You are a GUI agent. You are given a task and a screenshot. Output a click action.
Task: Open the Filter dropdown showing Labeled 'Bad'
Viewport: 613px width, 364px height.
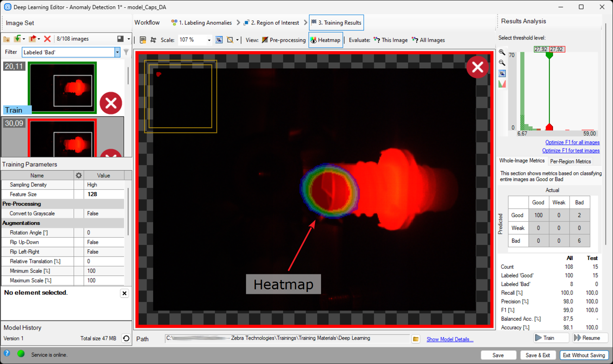coord(117,52)
